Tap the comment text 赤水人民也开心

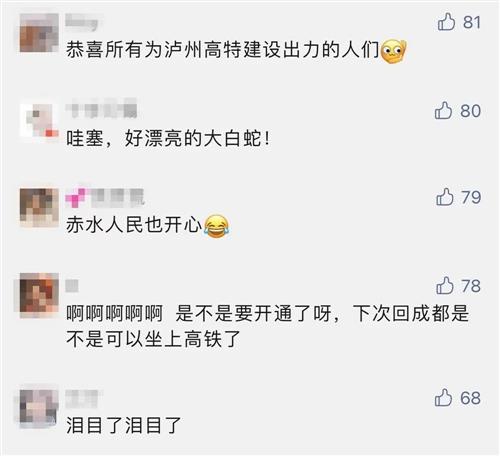pos(134,225)
